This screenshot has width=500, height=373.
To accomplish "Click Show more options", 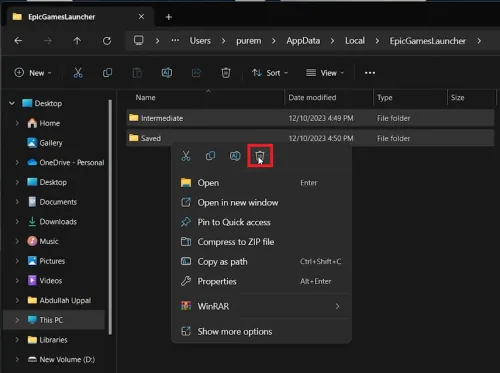I will tap(261, 331).
